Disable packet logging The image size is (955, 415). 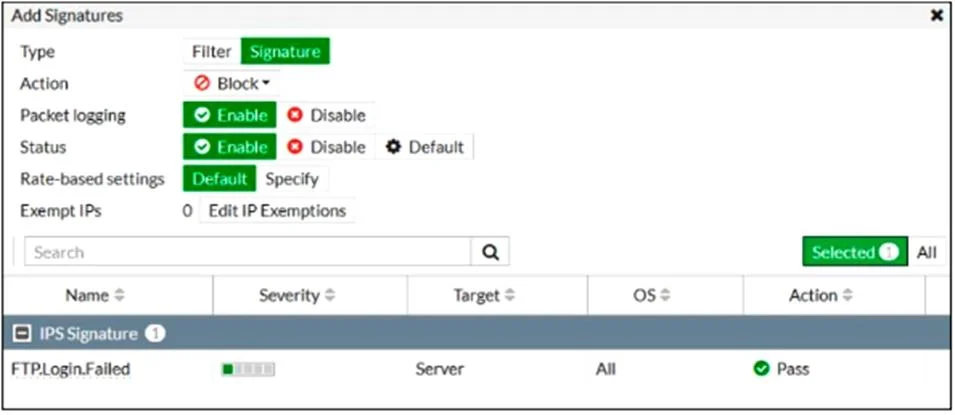(x=326, y=115)
